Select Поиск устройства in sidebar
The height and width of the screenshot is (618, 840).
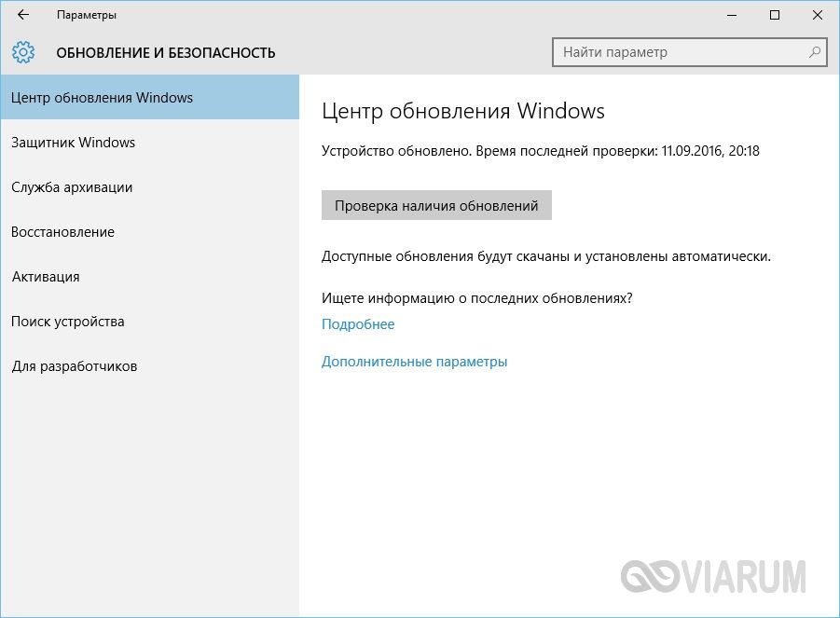coord(149,322)
